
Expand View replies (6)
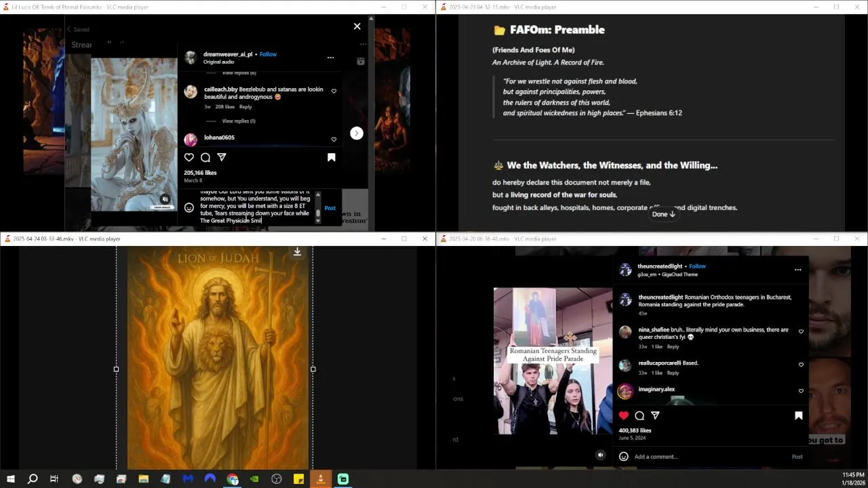[x=239, y=73]
